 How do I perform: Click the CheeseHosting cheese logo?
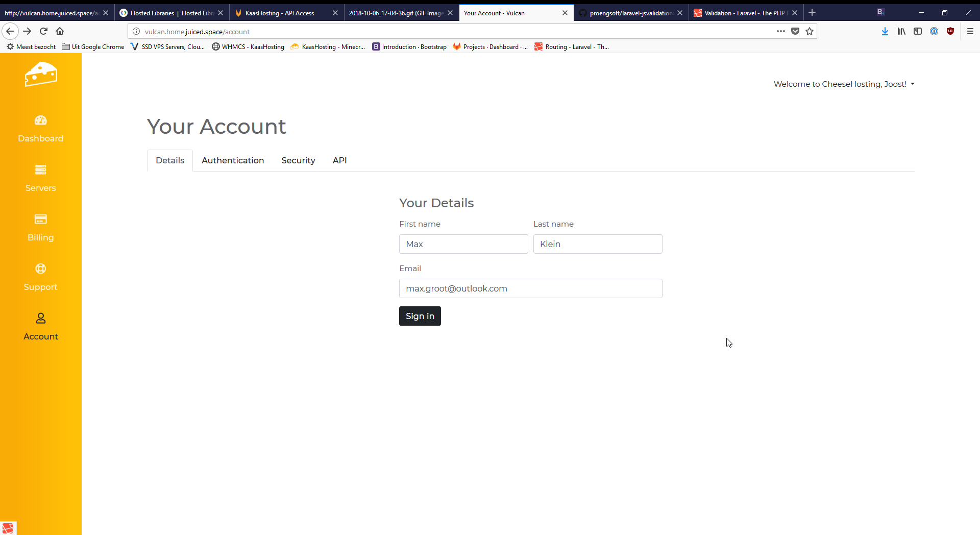41,75
